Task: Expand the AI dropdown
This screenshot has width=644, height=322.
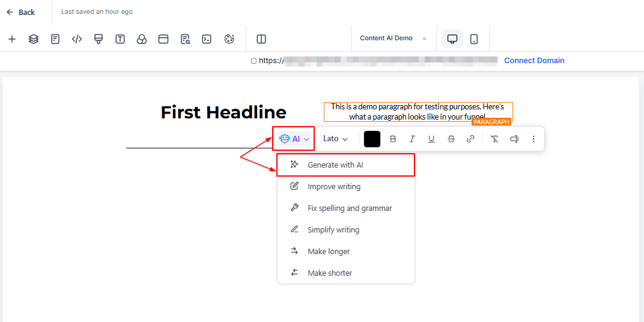Action: [294, 139]
